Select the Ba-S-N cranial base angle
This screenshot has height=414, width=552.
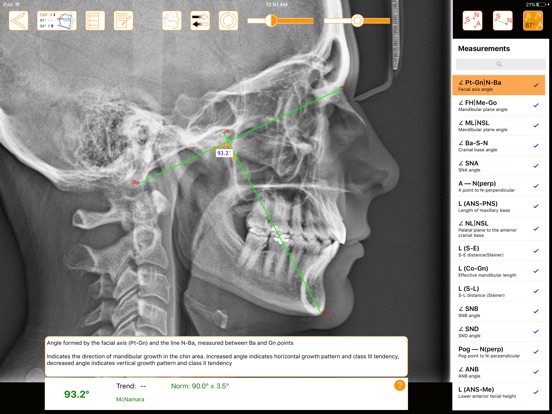click(x=499, y=146)
